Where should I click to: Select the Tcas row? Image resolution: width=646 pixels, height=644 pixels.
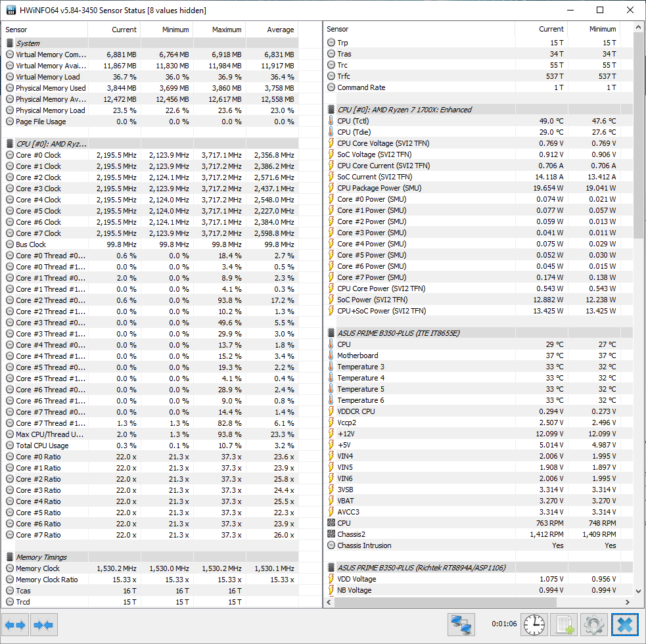pos(150,590)
